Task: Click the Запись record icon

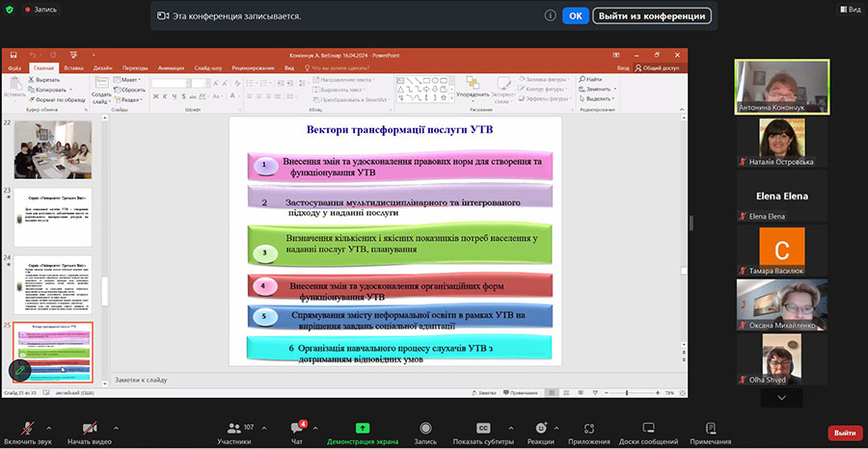Action: tap(425, 428)
